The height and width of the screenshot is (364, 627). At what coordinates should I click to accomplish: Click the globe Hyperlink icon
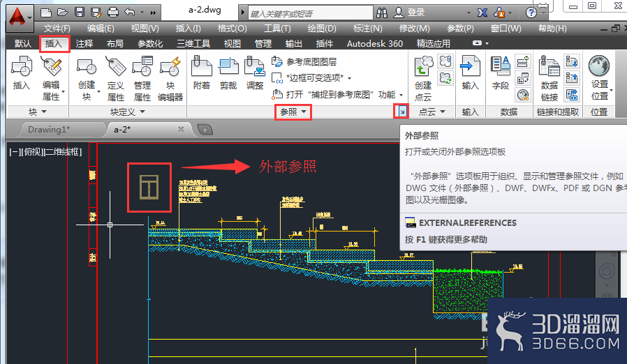pos(523,95)
